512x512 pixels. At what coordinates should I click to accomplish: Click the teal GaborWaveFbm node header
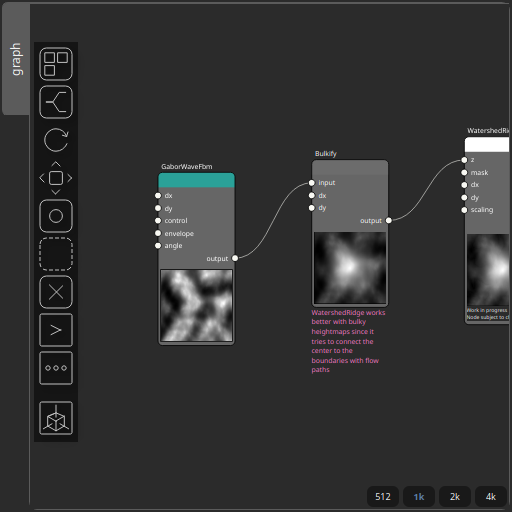coord(196,180)
